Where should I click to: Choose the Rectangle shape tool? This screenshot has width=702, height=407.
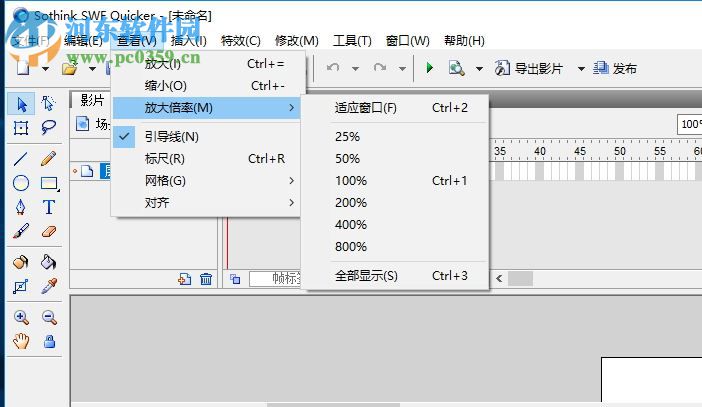pos(49,183)
